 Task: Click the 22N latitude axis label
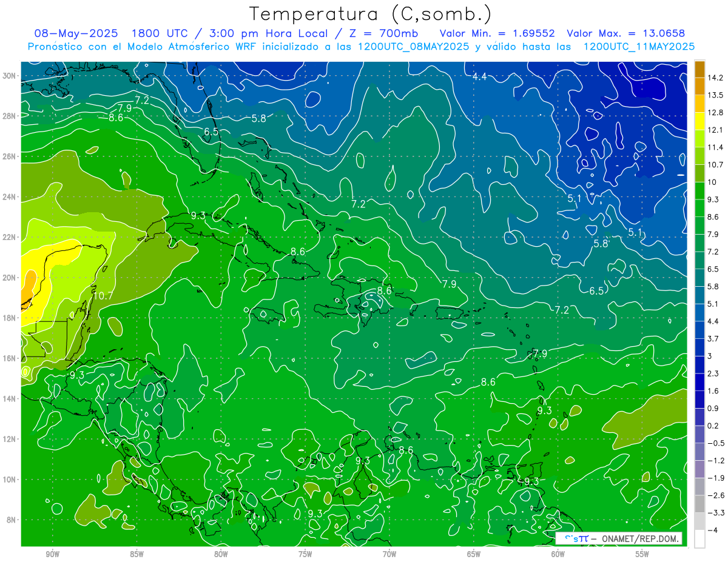point(9,237)
